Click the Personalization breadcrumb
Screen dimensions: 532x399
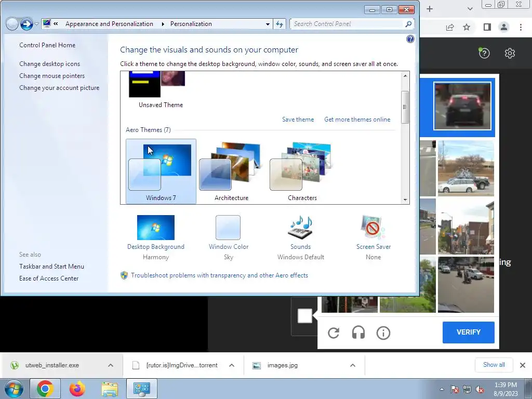[x=191, y=24]
